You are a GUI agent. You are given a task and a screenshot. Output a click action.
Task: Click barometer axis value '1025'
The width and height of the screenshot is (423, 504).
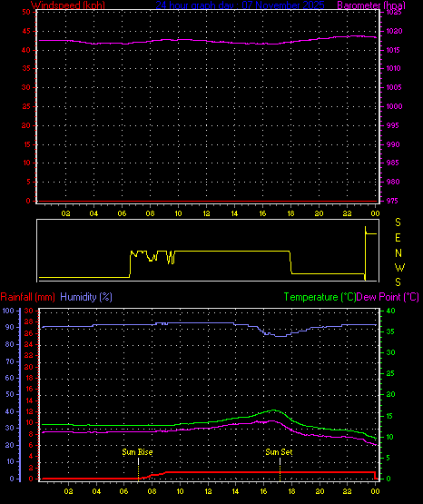(x=394, y=12)
